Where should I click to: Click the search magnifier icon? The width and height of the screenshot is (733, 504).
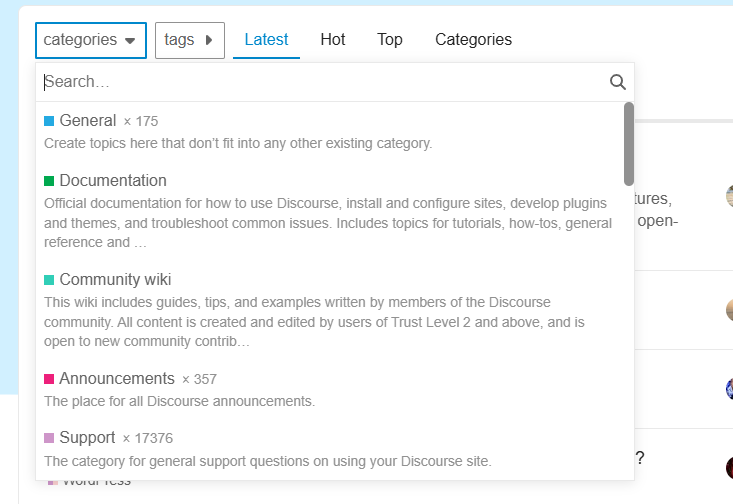pyautogui.click(x=618, y=82)
